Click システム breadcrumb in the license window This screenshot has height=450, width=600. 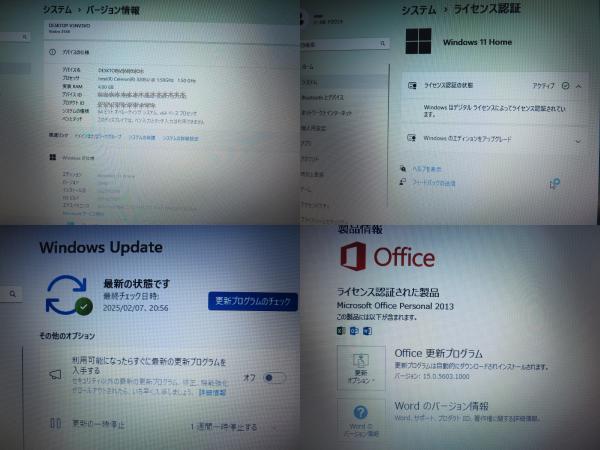pyautogui.click(x=419, y=10)
